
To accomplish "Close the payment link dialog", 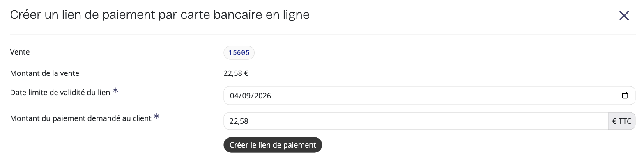I will tap(624, 16).
